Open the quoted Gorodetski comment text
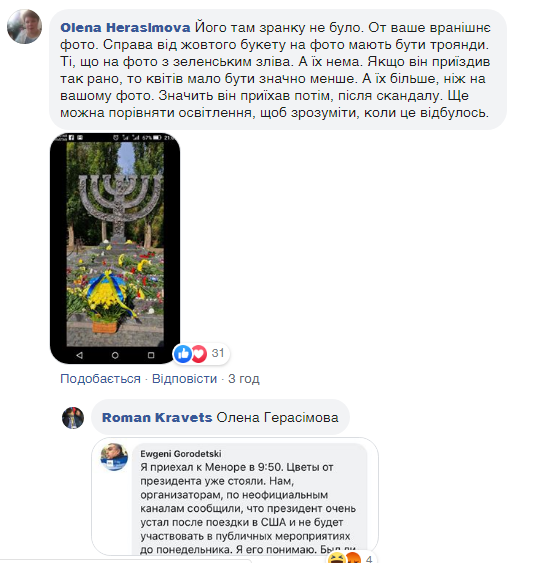 point(248,508)
